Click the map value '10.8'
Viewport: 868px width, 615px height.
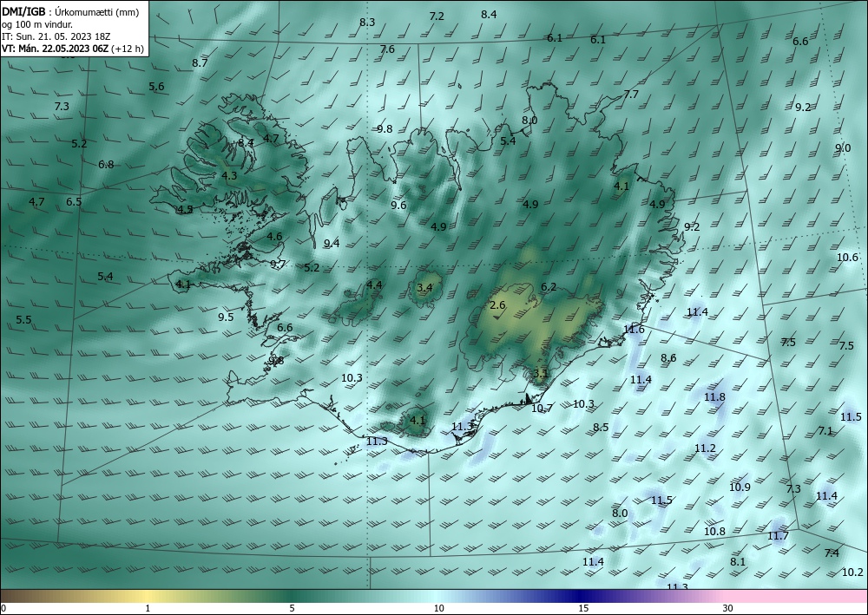click(714, 532)
